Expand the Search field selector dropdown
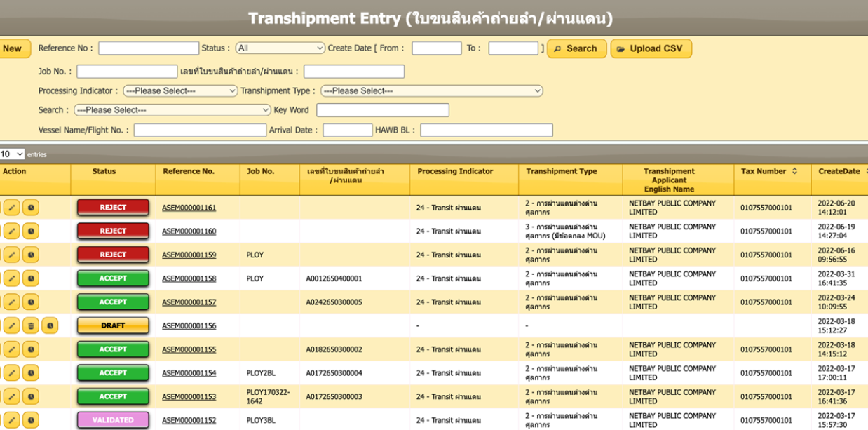 tap(172, 110)
